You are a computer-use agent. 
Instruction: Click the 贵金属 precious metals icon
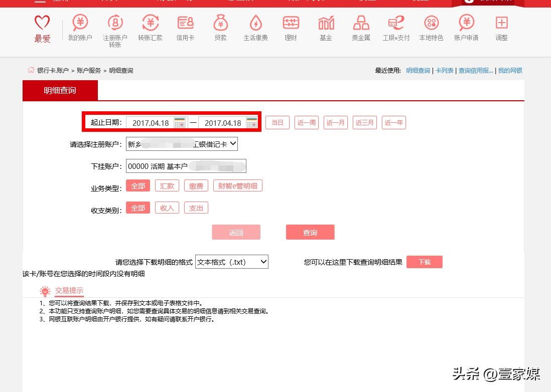(361, 23)
